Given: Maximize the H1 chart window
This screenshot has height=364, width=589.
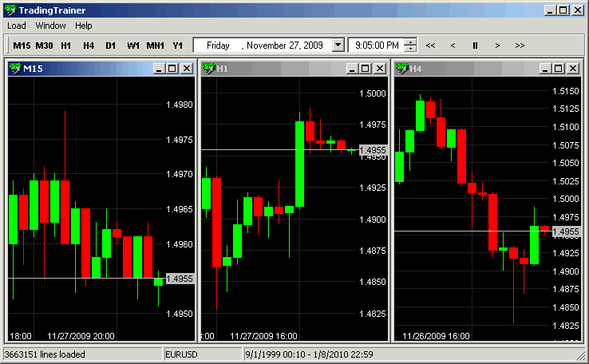Looking at the screenshot, I should (365, 69).
